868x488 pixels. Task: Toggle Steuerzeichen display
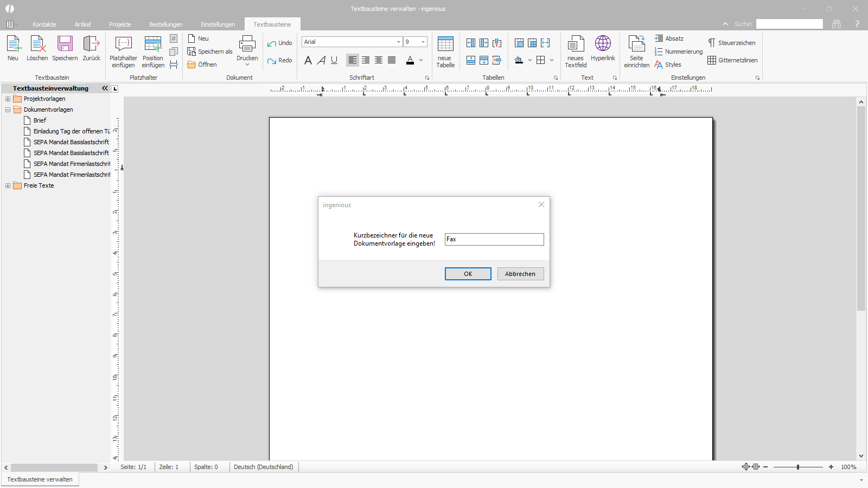[731, 43]
